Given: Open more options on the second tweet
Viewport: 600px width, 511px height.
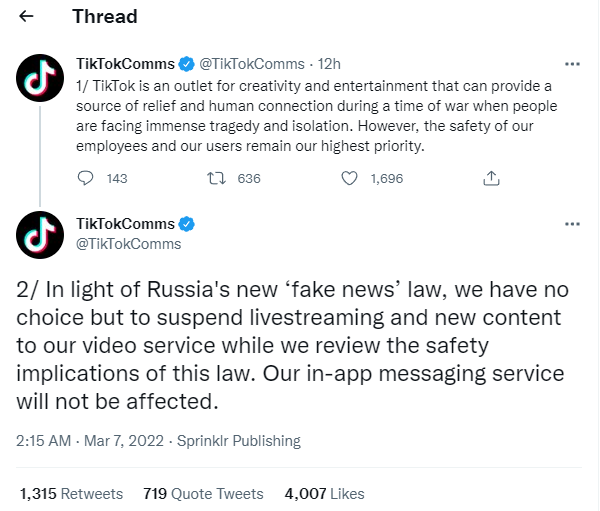Looking at the screenshot, I should [572, 225].
